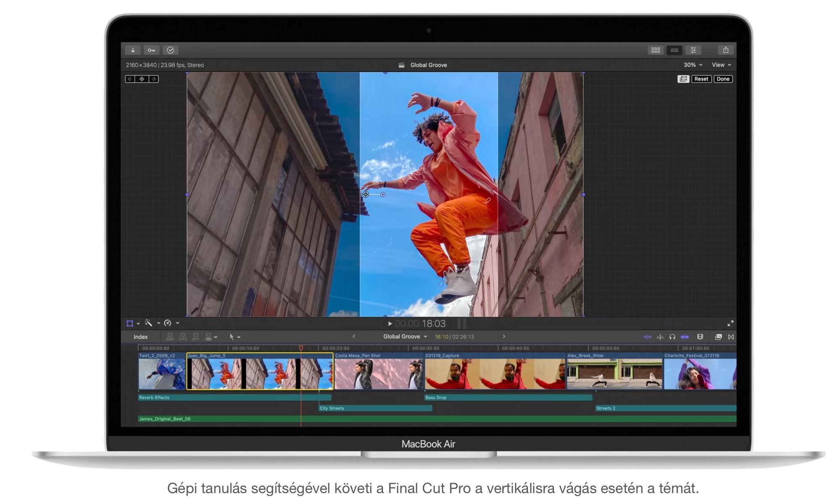
Task: Toggle the Skimming button in timeline toolbar
Action: click(647, 337)
